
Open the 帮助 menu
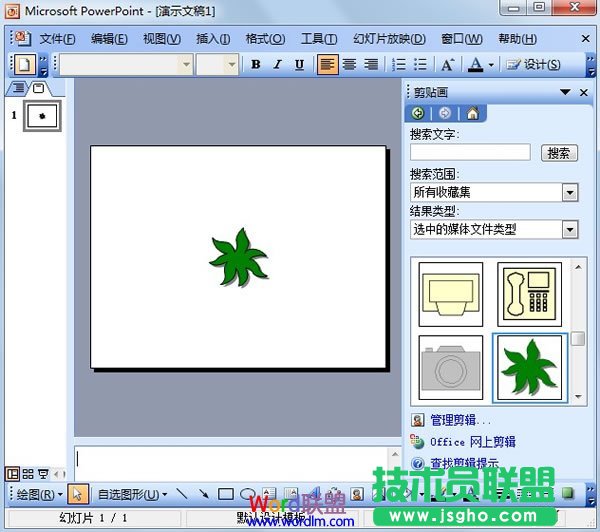(x=517, y=39)
